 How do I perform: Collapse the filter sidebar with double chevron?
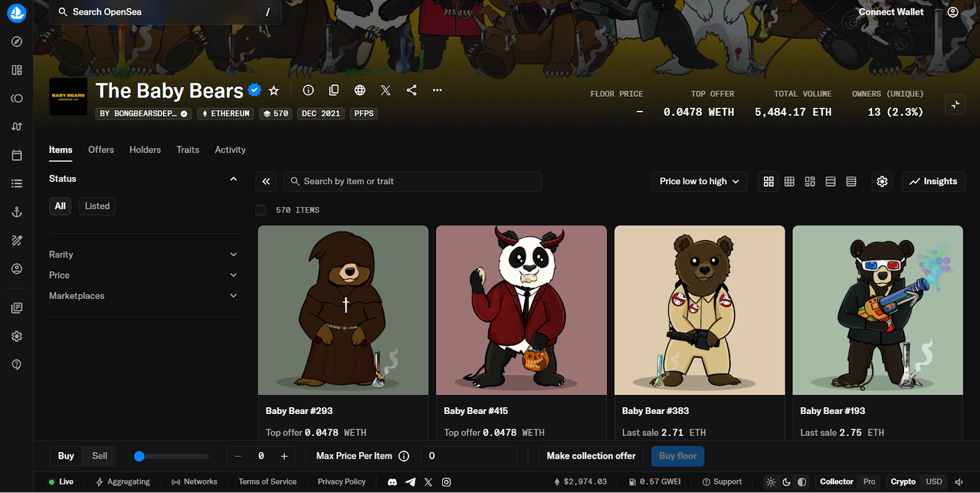(x=266, y=181)
